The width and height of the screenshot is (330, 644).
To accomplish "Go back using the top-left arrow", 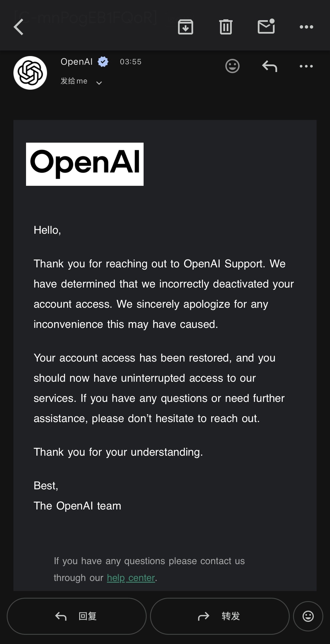I will (18, 27).
